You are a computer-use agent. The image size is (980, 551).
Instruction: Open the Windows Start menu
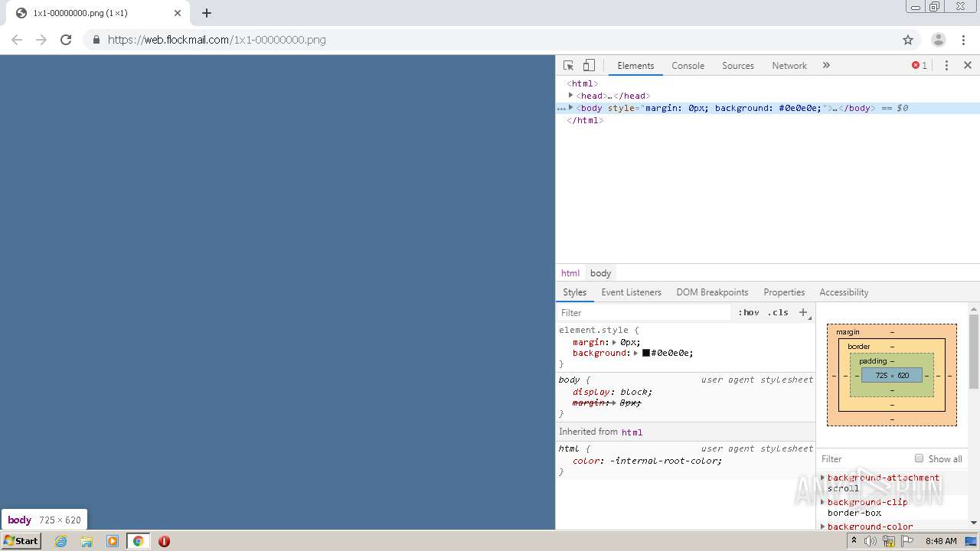[x=21, y=541]
